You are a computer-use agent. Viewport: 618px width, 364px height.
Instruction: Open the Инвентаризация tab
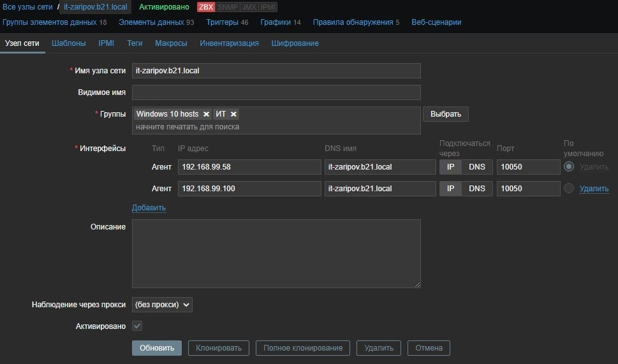pos(229,43)
